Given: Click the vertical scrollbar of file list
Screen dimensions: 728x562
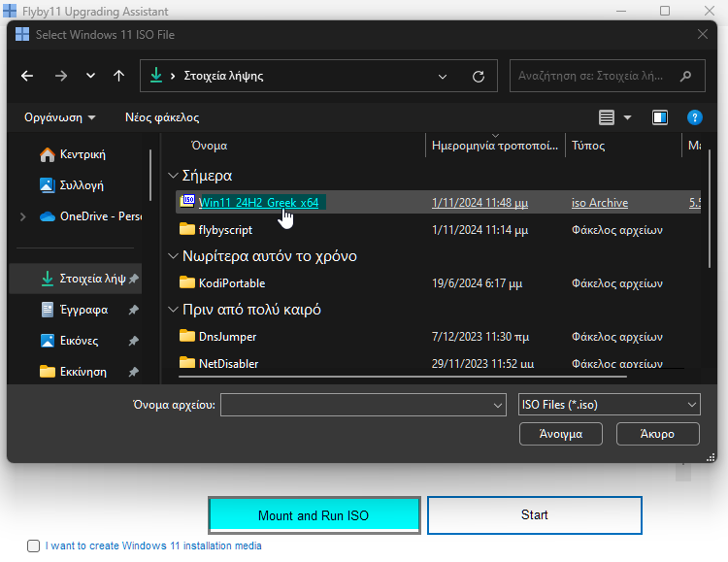Looking at the screenshot, I should (710, 209).
